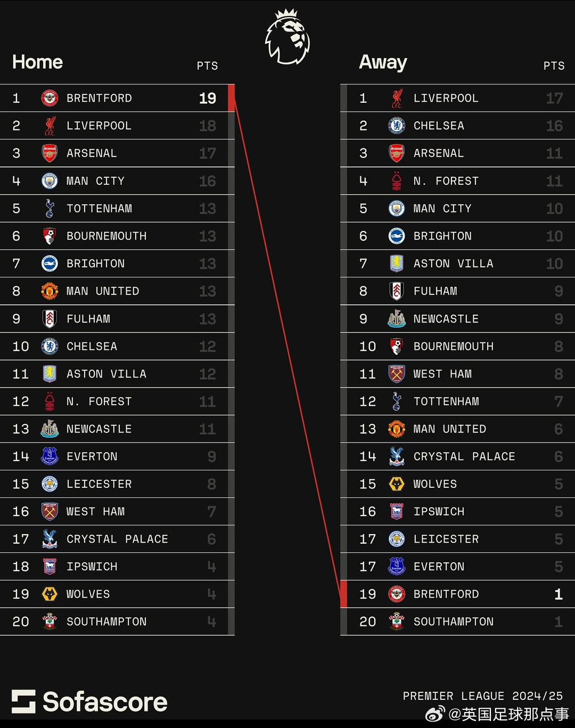Click Tottenham's crest in the Home table
Screen dimensions: 575x728
click(x=50, y=208)
